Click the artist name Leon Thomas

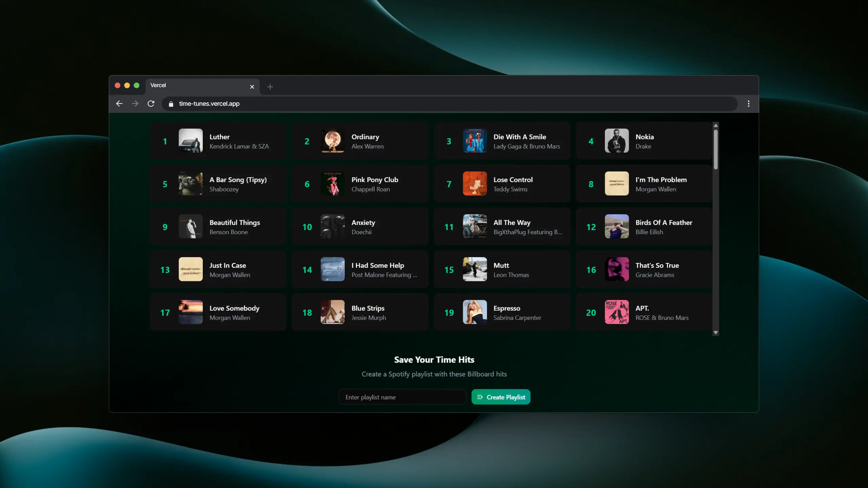[x=511, y=275]
